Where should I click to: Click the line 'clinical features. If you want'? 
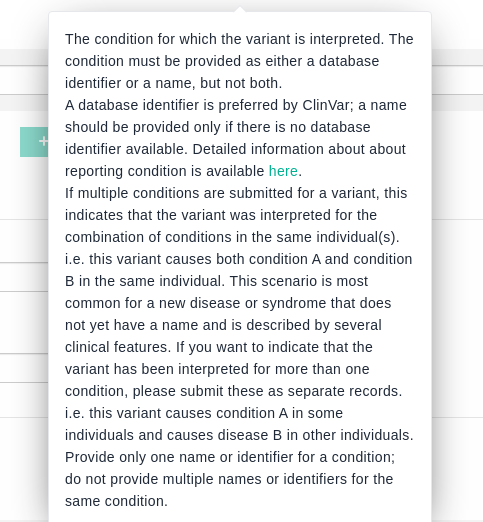click(219, 347)
